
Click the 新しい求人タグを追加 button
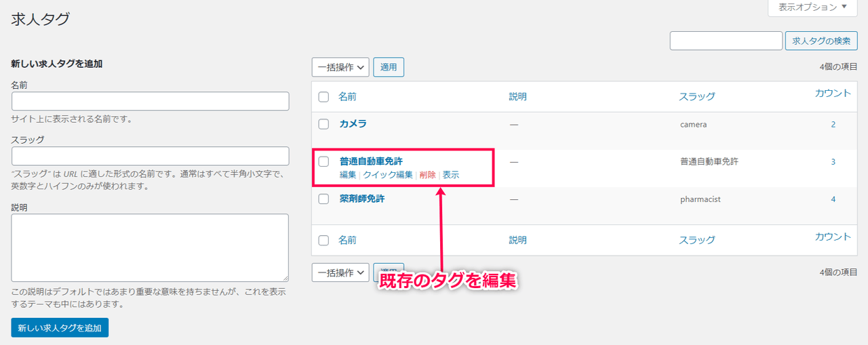pyautogui.click(x=60, y=327)
